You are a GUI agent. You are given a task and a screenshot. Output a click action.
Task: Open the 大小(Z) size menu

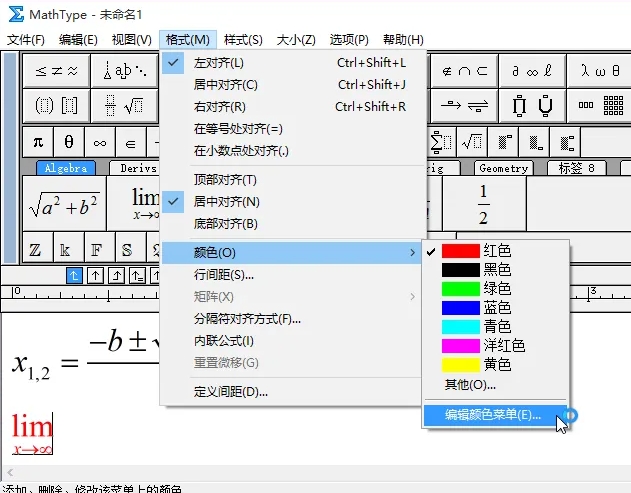[x=296, y=40]
